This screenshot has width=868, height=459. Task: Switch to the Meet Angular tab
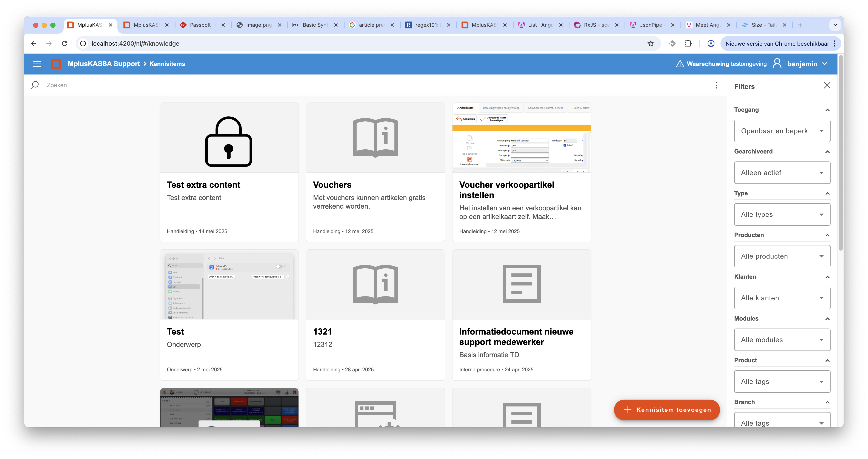point(708,25)
